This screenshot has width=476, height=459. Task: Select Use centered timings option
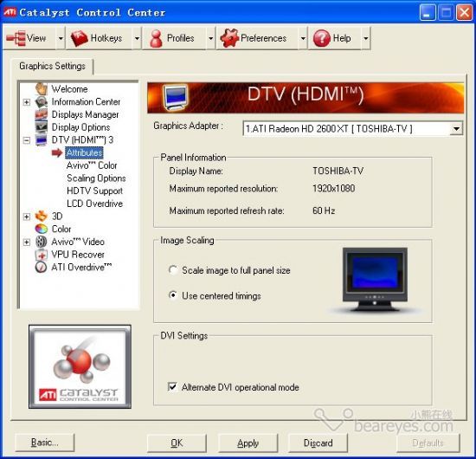[173, 295]
